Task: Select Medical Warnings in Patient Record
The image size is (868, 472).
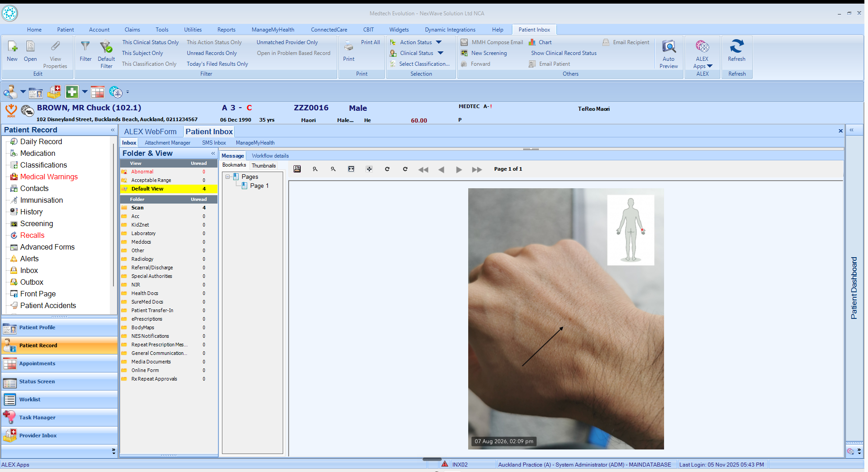Action: (49, 177)
